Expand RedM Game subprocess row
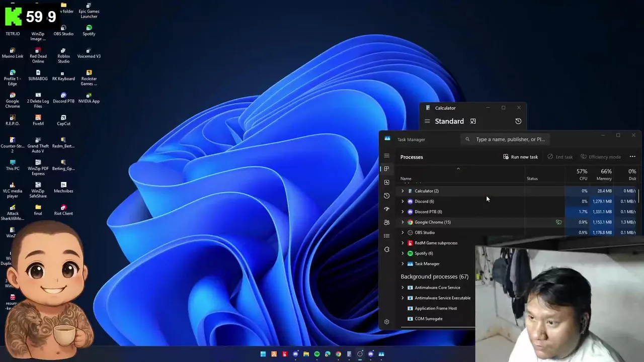Screen dimensions: 644x362 point(403,243)
